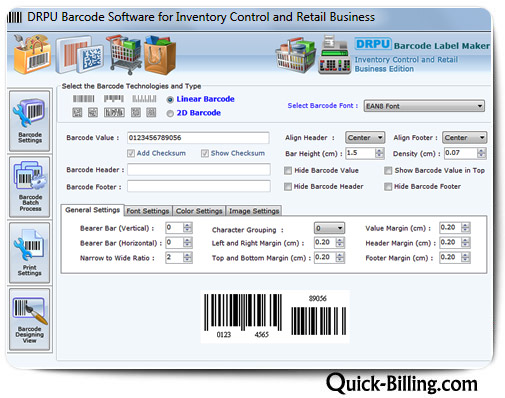Adjust the Left and Right Margin stepper
Screen dimensions: 505x398
pos(340,242)
